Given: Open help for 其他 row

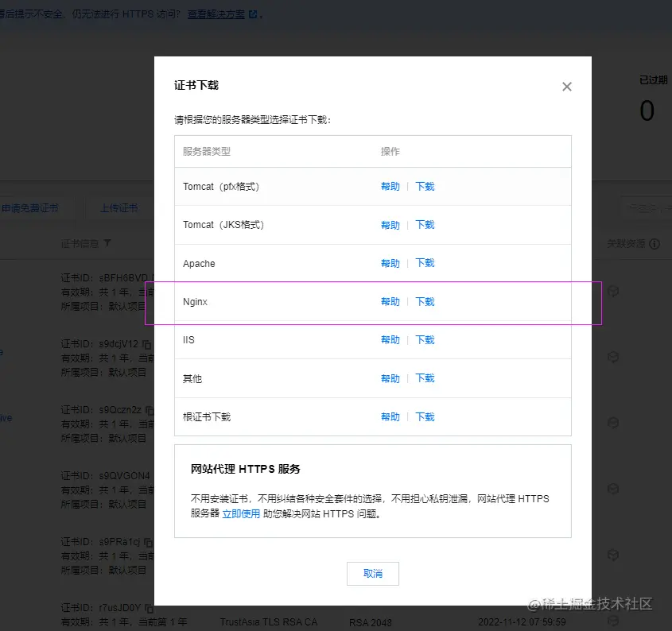Looking at the screenshot, I should point(390,378).
